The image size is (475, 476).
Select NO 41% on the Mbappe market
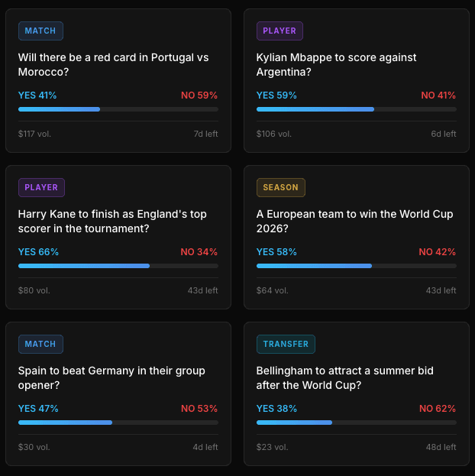pos(438,96)
